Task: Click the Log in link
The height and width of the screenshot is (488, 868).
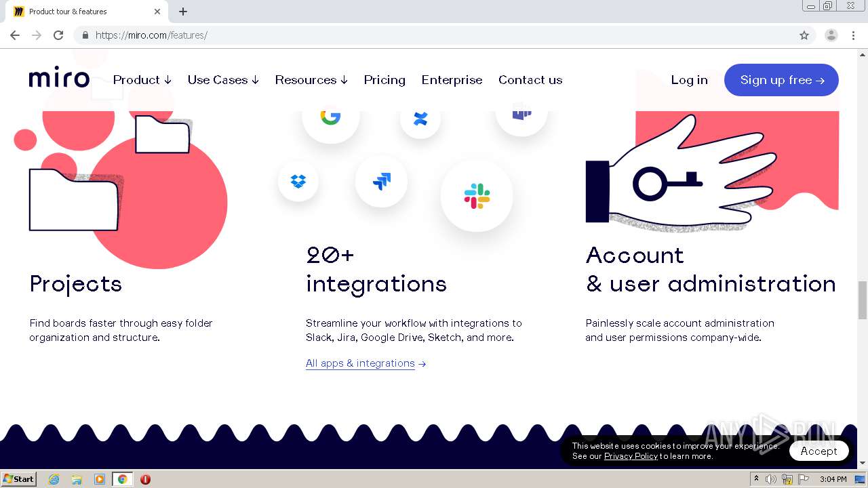Action: (x=689, y=80)
